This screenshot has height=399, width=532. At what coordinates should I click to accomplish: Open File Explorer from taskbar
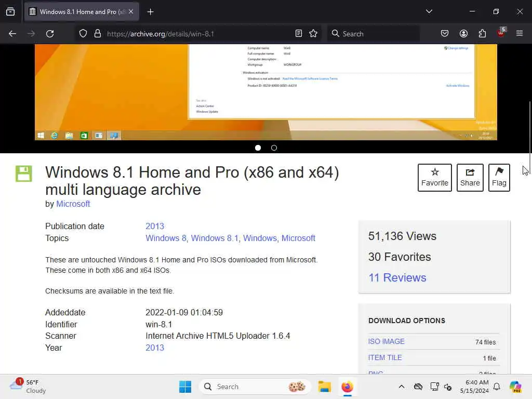coord(324,387)
